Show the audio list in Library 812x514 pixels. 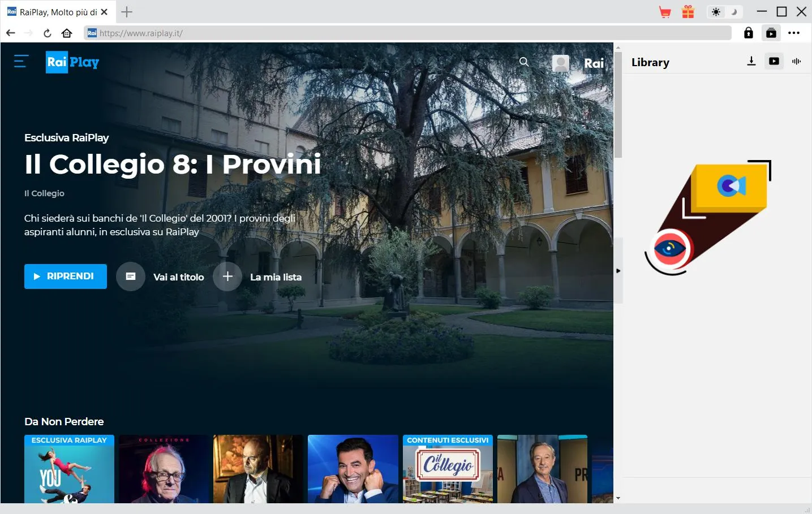point(796,61)
